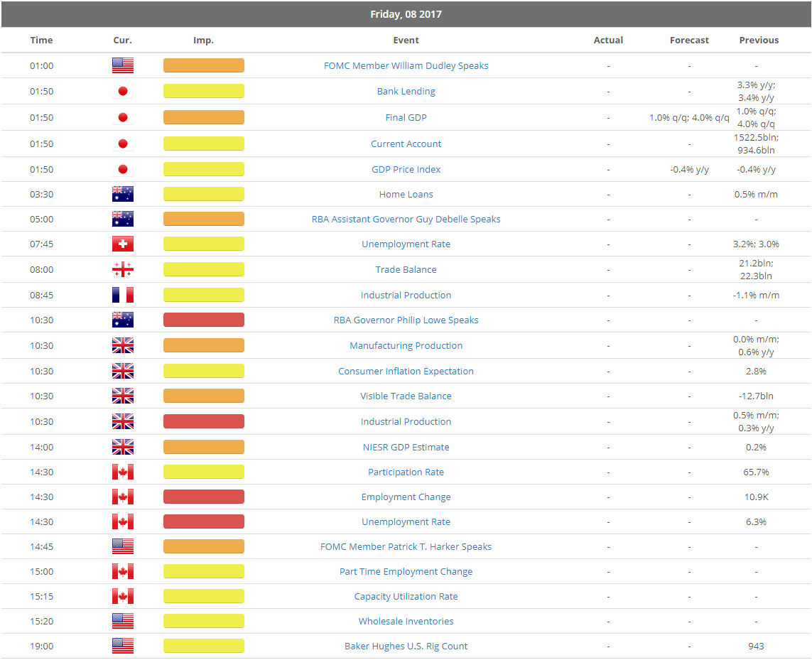Click the US flag beside Baker Hughes Rig Count
Screen dimensions: 812x660
(122, 647)
